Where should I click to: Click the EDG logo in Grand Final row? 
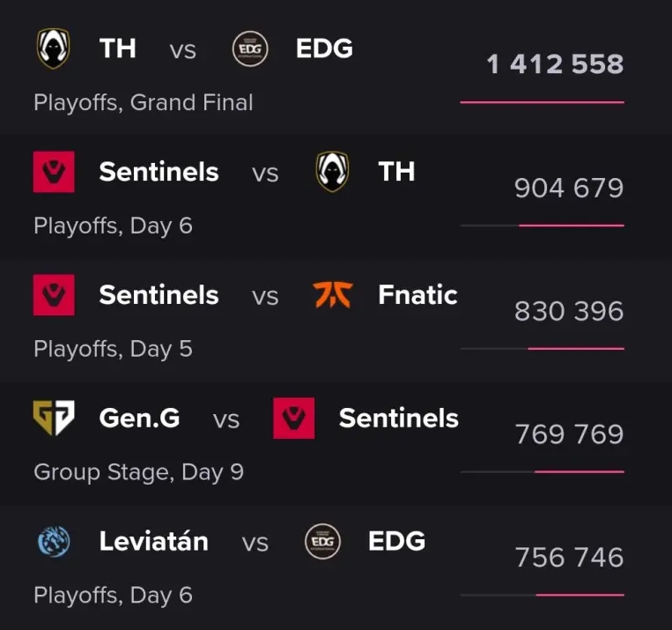coord(250,48)
